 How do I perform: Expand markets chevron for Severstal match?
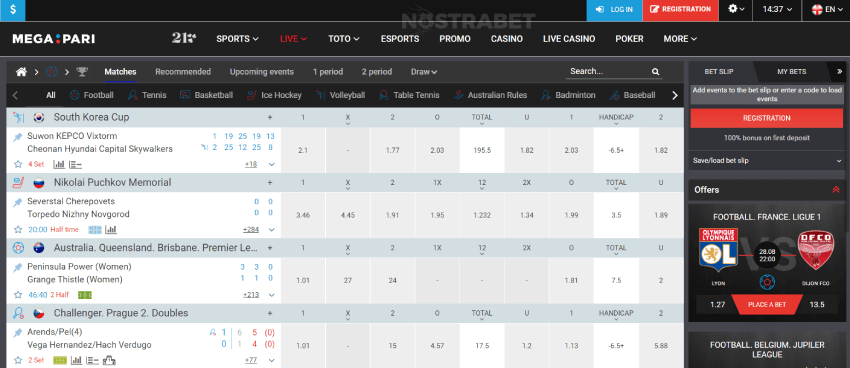272,230
